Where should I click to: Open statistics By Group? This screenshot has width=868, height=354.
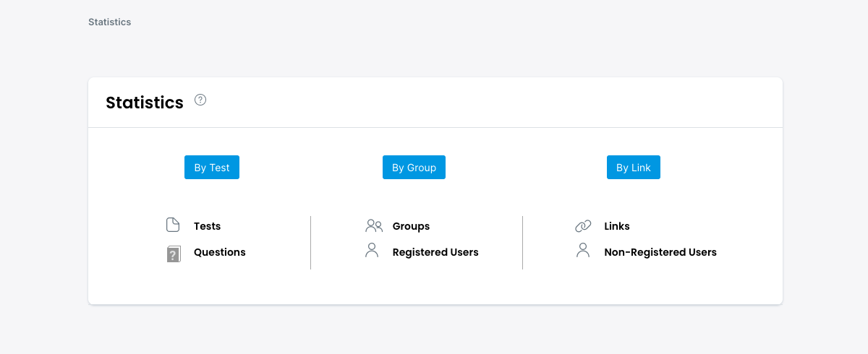point(414,168)
